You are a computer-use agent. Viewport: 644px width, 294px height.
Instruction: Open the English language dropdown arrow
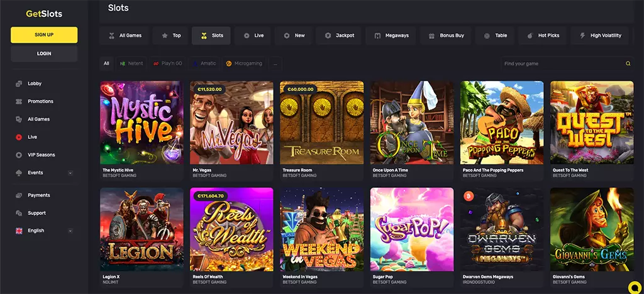click(x=70, y=231)
